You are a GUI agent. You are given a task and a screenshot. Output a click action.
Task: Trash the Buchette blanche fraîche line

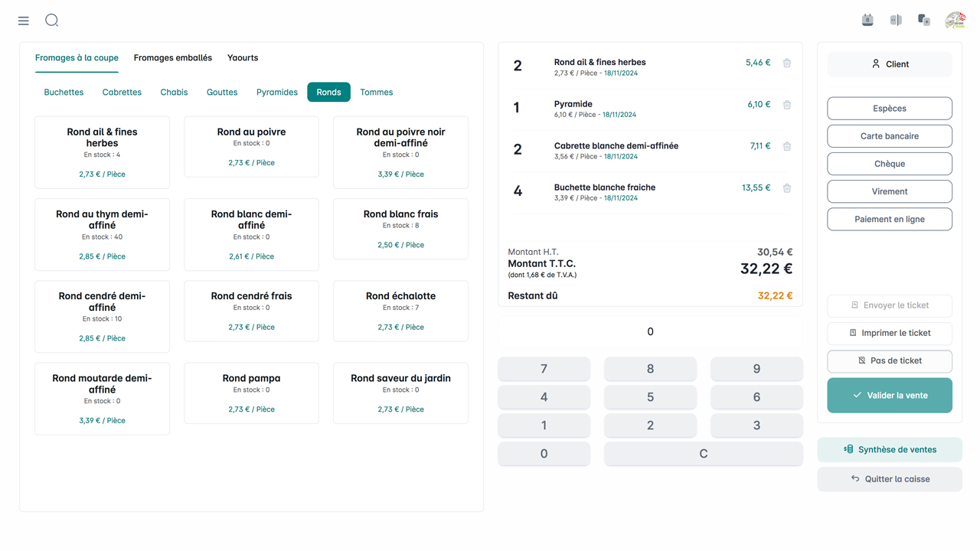786,188
